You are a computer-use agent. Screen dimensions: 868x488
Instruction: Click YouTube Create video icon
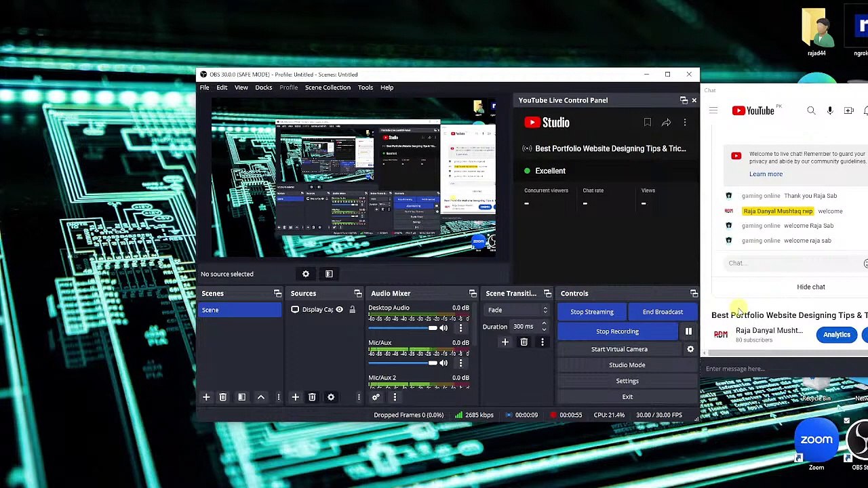coord(849,110)
